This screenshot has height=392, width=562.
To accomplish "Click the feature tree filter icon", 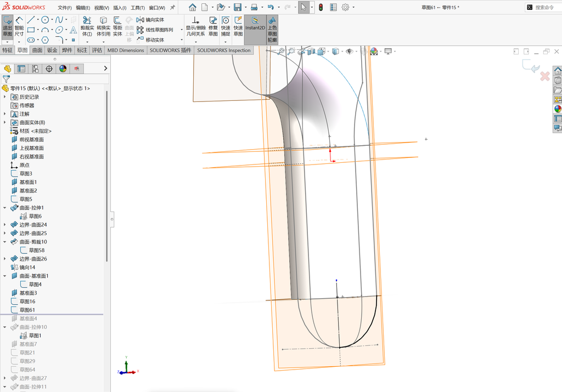I will point(6,79).
